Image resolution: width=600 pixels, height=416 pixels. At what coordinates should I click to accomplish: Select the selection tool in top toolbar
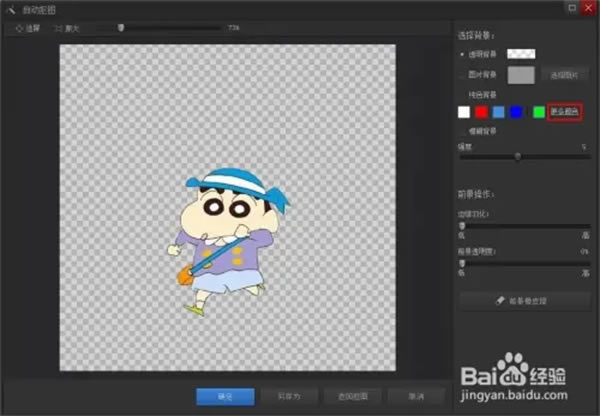tap(28, 28)
